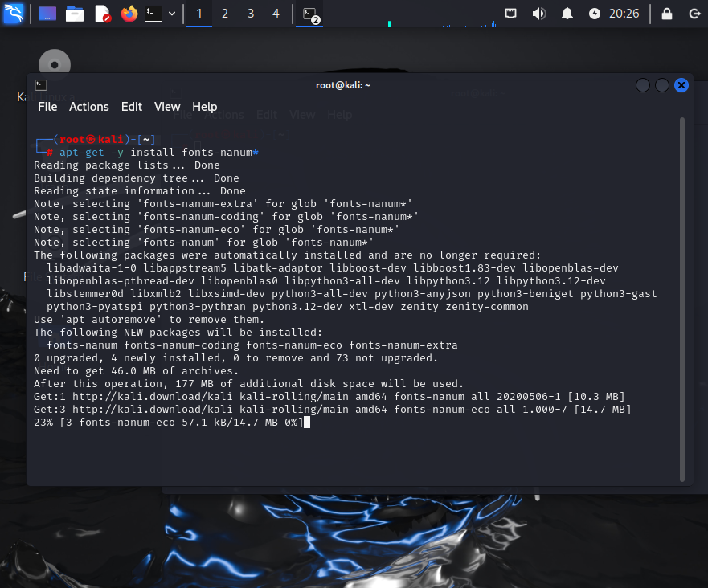Open the Kali dragon applications menu
This screenshot has width=708, height=588.
[x=14, y=14]
